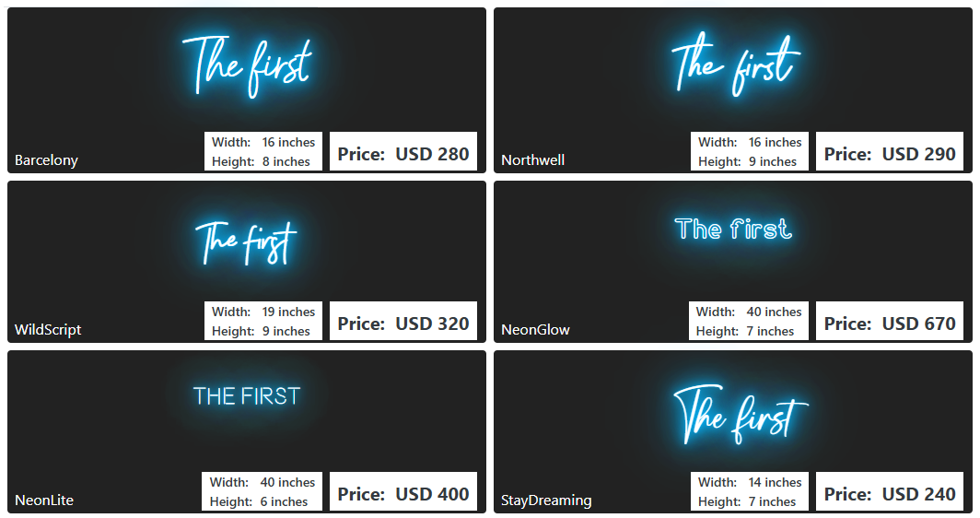980x518 pixels.
Task: Select the Barcelony font preview card
Action: click(246, 90)
